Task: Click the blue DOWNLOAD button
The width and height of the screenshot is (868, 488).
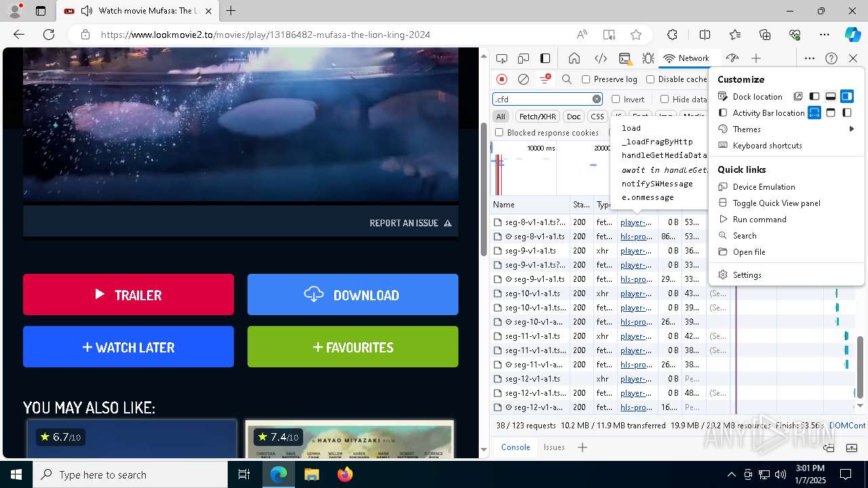Action: click(x=353, y=294)
